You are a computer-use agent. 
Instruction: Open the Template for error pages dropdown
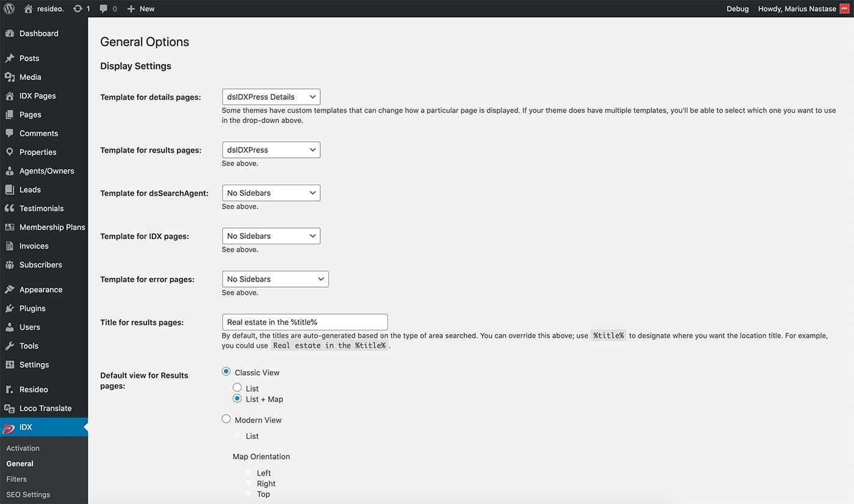pyautogui.click(x=275, y=279)
